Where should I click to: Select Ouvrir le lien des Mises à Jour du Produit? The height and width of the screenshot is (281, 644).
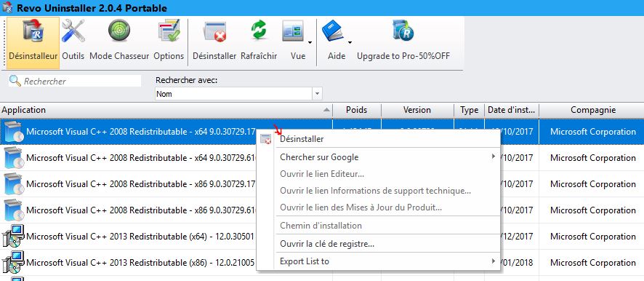tap(361, 207)
